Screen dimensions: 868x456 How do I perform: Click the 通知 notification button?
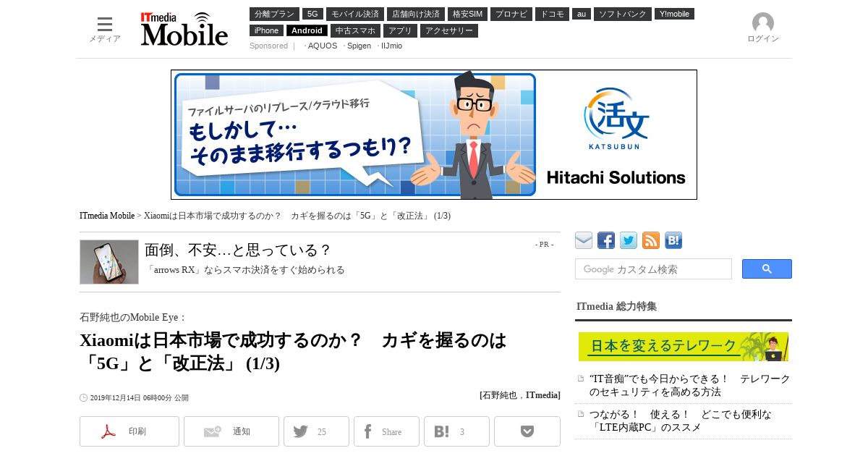tap(231, 431)
